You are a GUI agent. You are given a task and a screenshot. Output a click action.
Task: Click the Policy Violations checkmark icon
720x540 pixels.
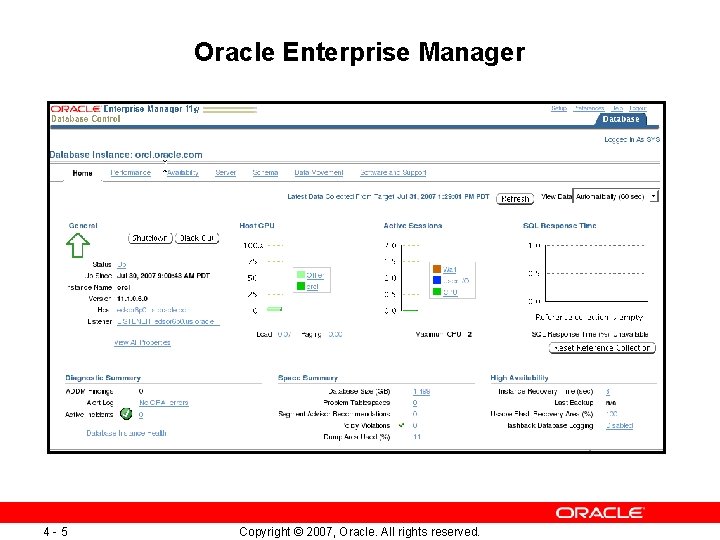click(x=401, y=425)
